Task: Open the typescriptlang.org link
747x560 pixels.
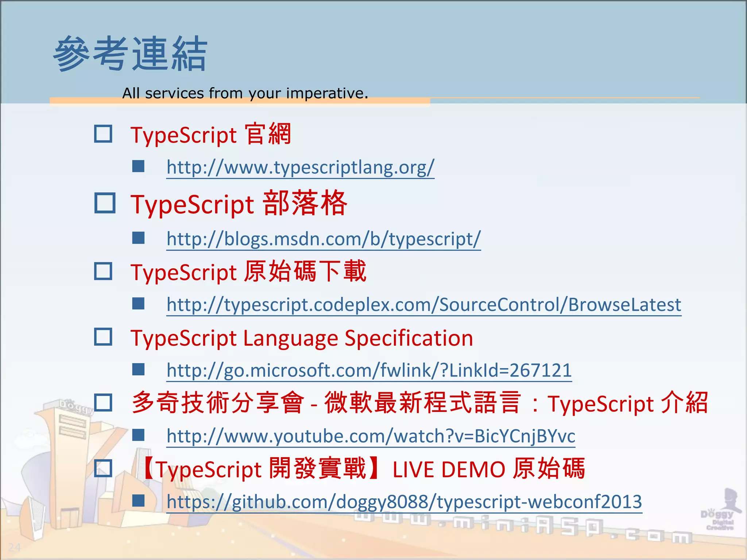Action: (301, 168)
